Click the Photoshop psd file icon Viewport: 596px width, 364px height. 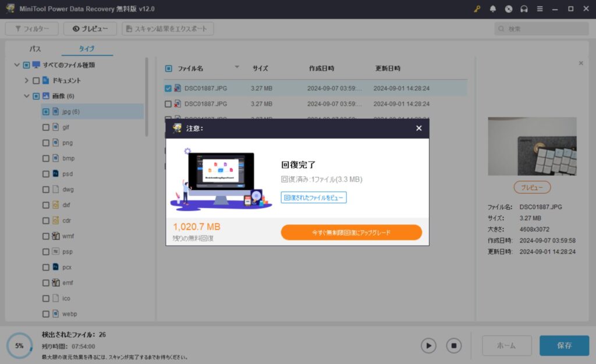click(x=55, y=173)
